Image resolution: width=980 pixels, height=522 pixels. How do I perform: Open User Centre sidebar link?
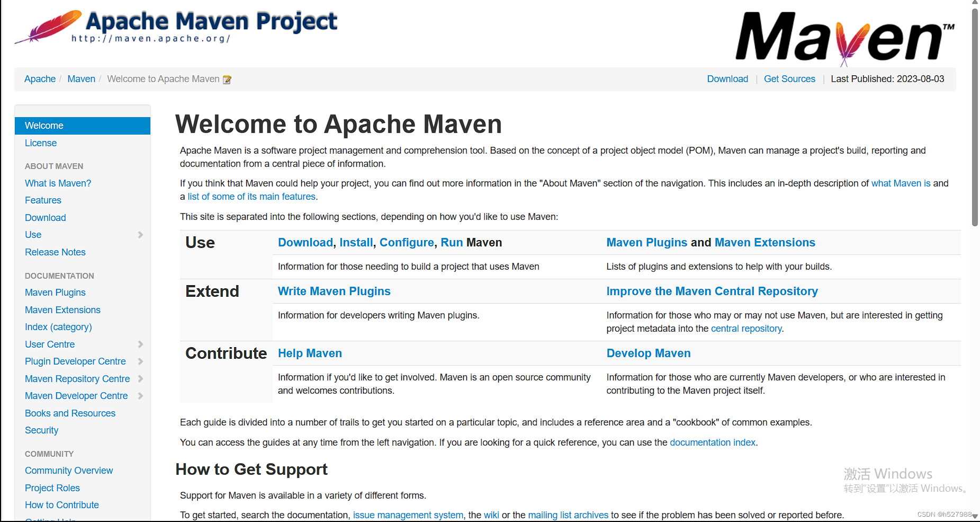click(x=50, y=344)
